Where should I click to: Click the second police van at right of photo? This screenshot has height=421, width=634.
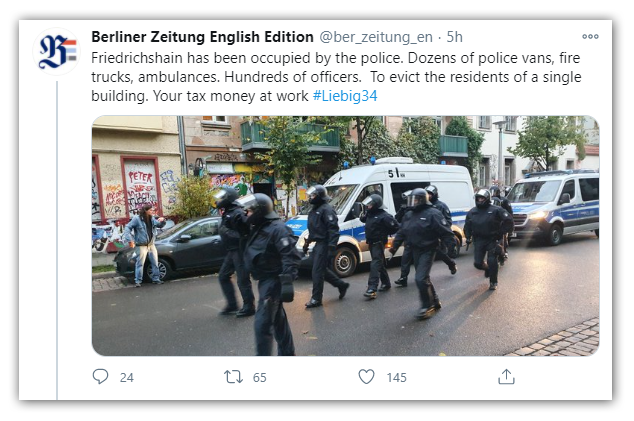click(x=554, y=205)
